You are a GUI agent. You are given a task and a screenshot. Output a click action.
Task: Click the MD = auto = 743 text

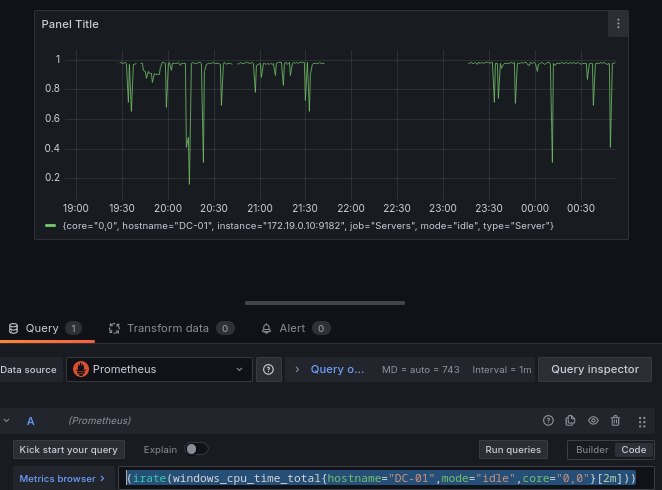[421, 370]
